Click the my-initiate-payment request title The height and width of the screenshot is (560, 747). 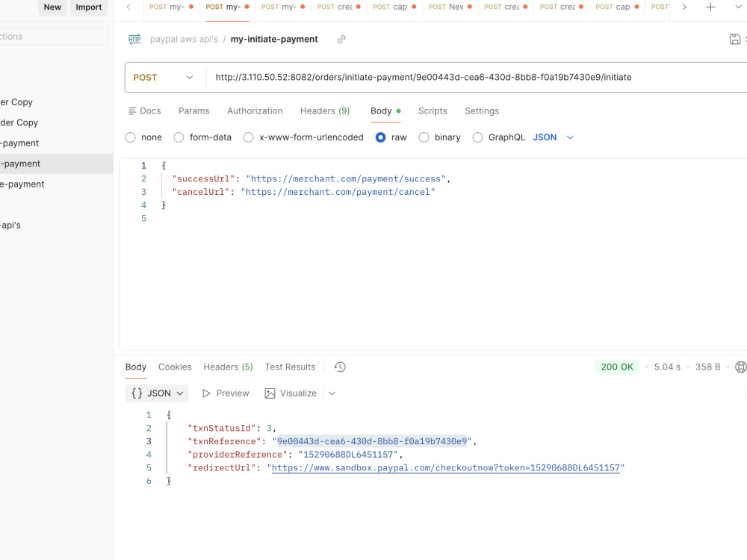point(274,40)
